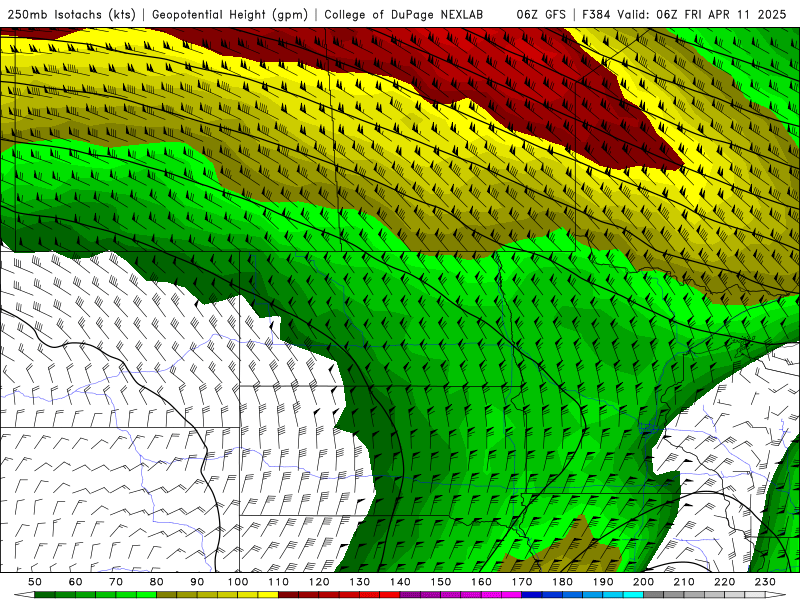Viewport: 800px width, 600px height.
Task: Click the 'F384 Valid: 06Z FRI APR 11 2025' text
Action: [684, 15]
